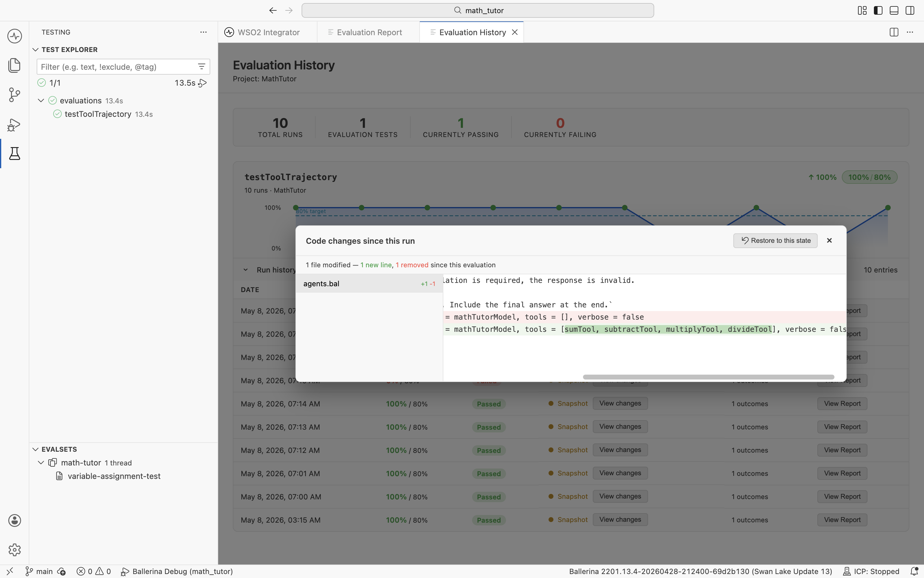Click the split editor right icon
Screen dimensions: 924x578
pos(894,32)
